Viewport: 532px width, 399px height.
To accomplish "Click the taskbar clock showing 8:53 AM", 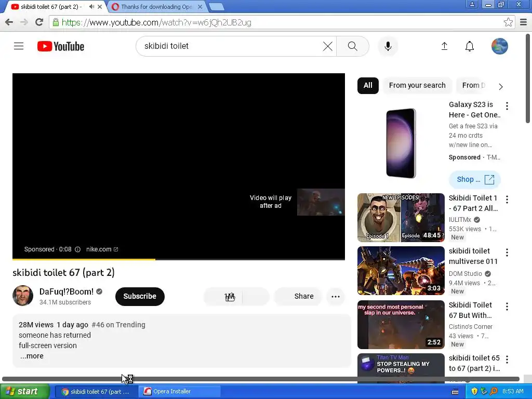I will [513, 391].
